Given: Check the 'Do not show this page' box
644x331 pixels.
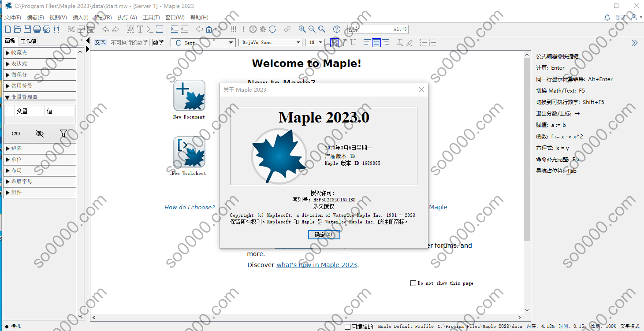Looking at the screenshot, I should [x=413, y=283].
